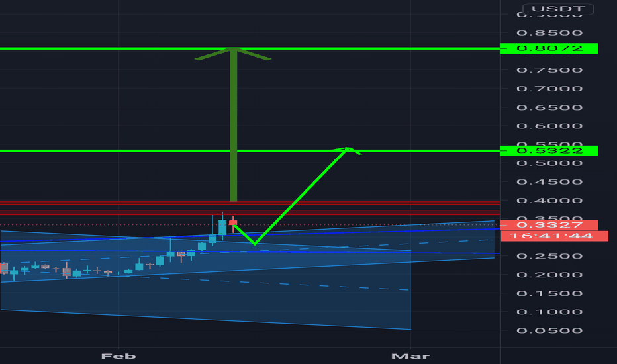
Task: Click the 0.2500 price axis value
Action: coord(549,257)
